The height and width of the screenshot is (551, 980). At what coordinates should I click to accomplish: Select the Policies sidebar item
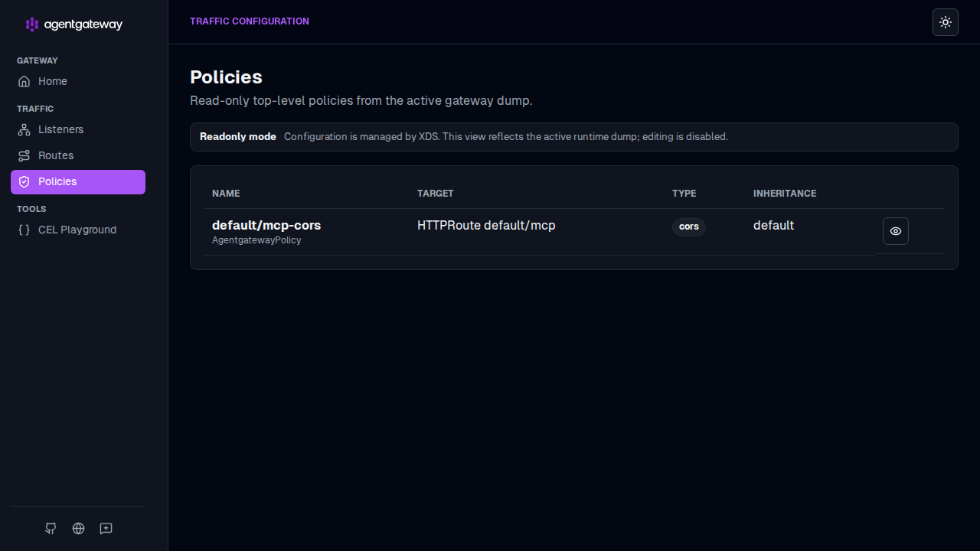tap(78, 181)
